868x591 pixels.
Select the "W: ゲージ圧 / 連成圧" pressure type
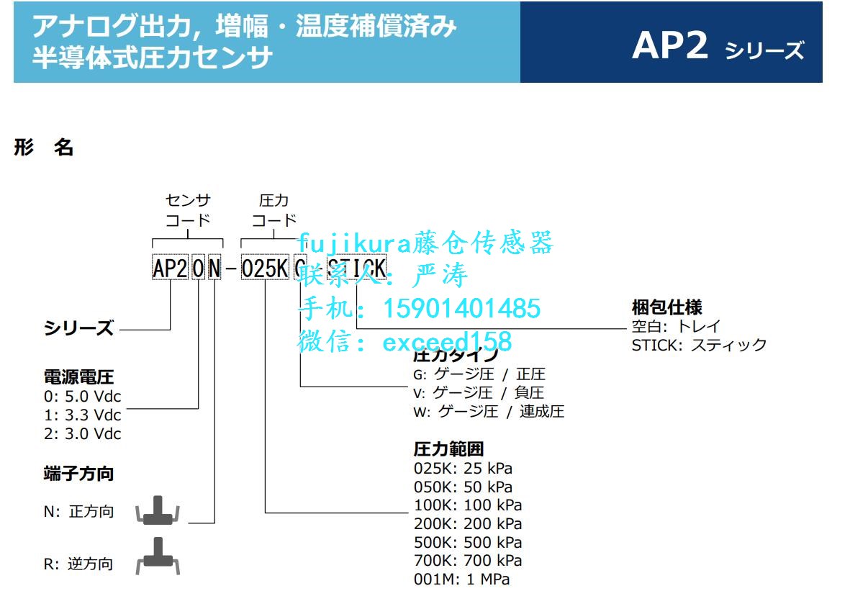click(489, 412)
